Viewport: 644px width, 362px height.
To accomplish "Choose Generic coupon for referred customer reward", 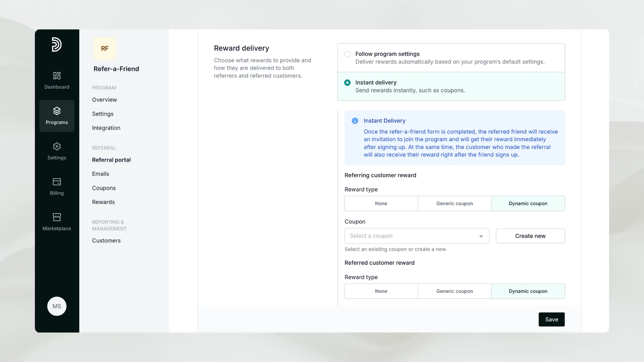I will click(x=454, y=291).
